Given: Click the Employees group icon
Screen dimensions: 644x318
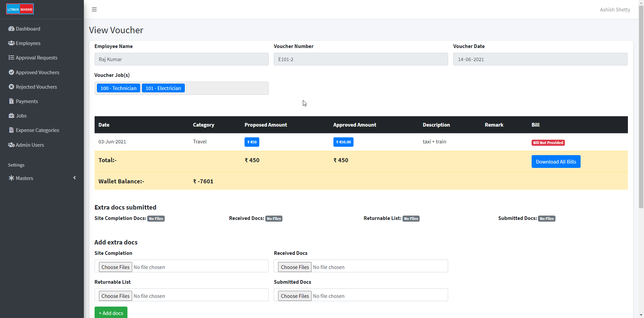Looking at the screenshot, I should pos(11,43).
